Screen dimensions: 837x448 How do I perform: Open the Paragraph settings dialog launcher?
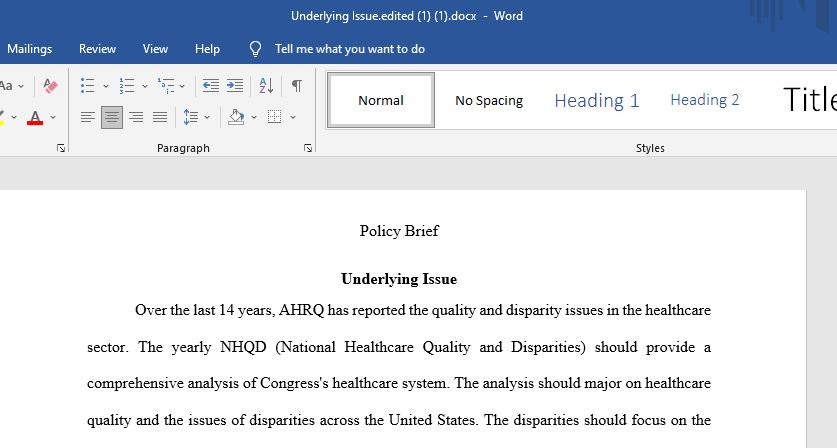(308, 148)
